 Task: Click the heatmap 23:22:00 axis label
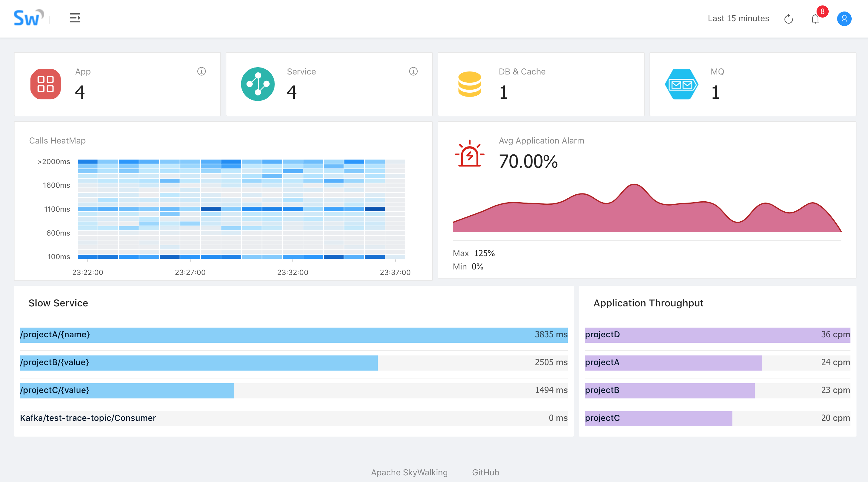(87, 272)
